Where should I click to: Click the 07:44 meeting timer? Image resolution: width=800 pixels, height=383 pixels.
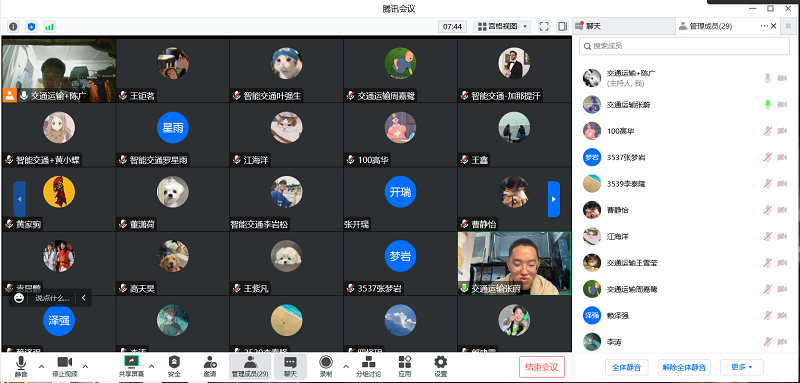[x=453, y=27]
